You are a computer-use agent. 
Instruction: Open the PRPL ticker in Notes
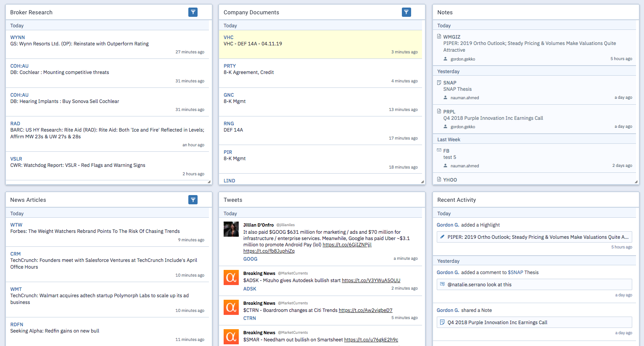pos(449,112)
